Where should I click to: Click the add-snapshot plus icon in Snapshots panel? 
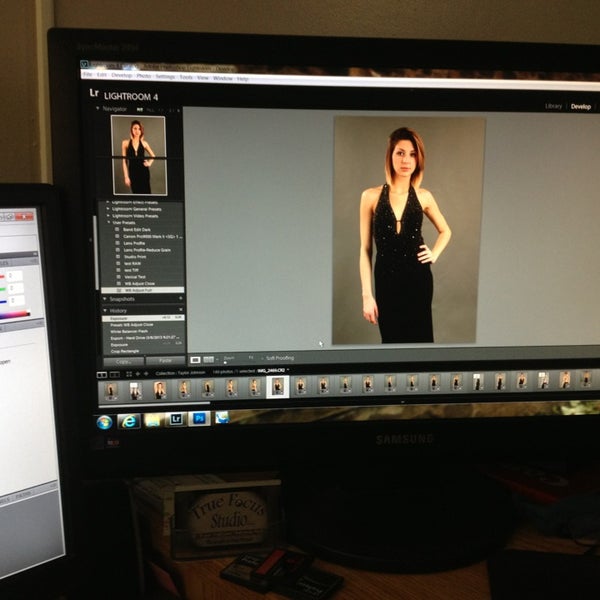[x=179, y=298]
